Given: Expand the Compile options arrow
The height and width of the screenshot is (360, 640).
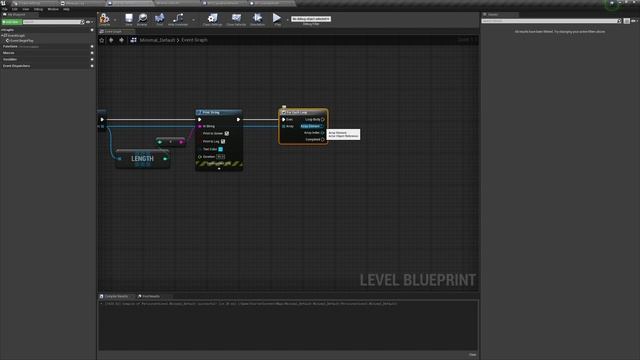Looking at the screenshot, I should [x=115, y=19].
